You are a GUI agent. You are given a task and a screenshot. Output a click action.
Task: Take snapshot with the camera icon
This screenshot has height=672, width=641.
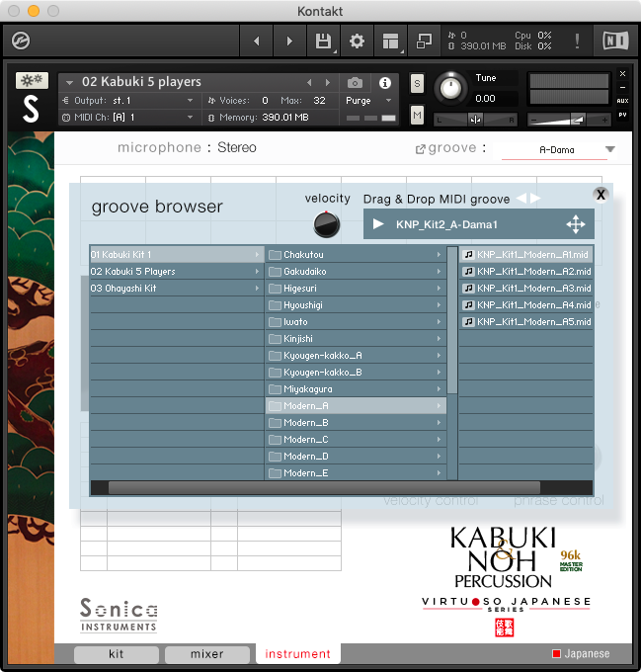[x=355, y=82]
